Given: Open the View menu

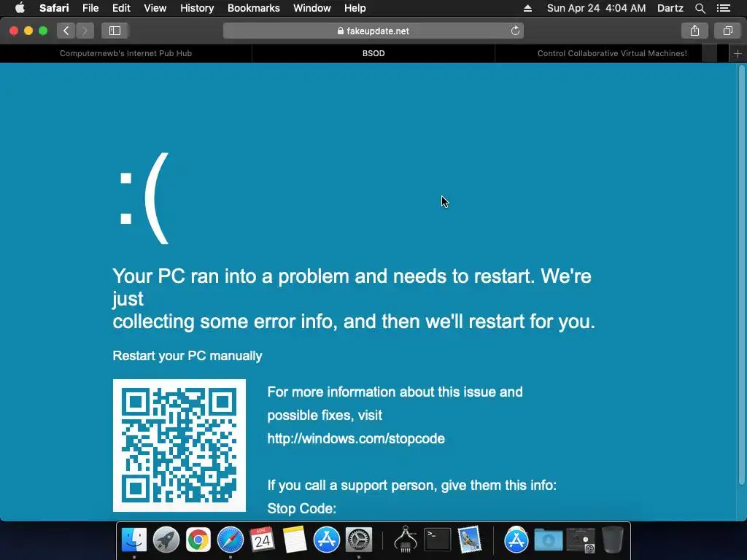Looking at the screenshot, I should point(155,8).
